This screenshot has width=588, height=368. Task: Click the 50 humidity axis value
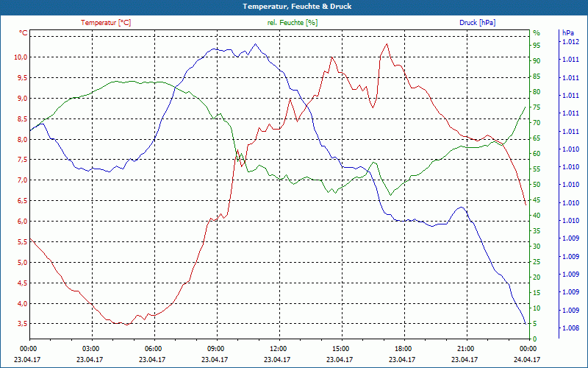[x=537, y=185]
